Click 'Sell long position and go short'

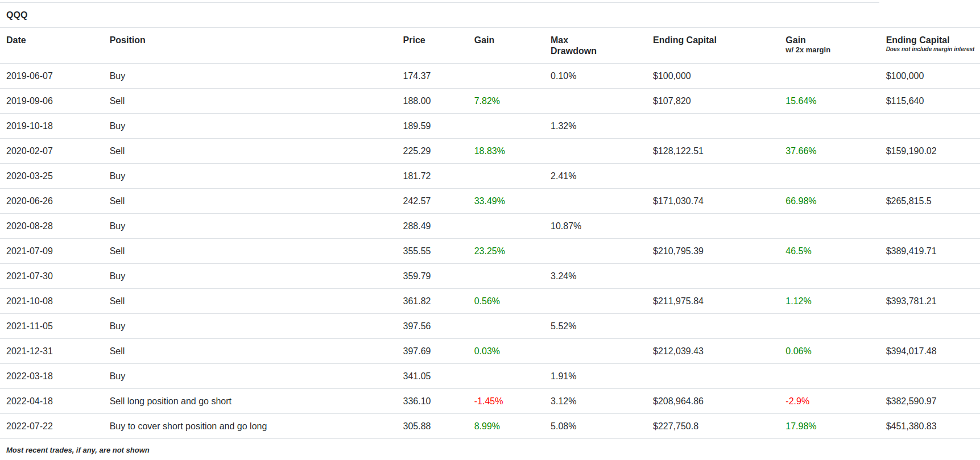point(171,401)
